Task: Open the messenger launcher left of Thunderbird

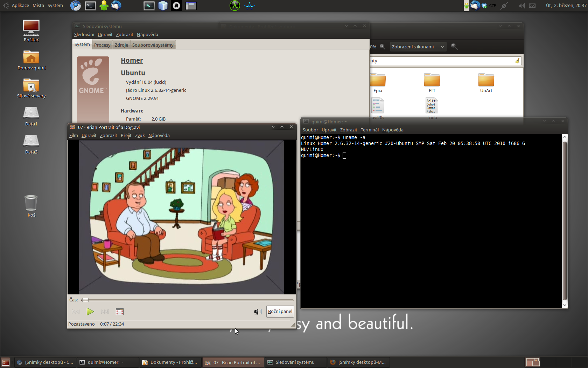Action: (x=104, y=6)
